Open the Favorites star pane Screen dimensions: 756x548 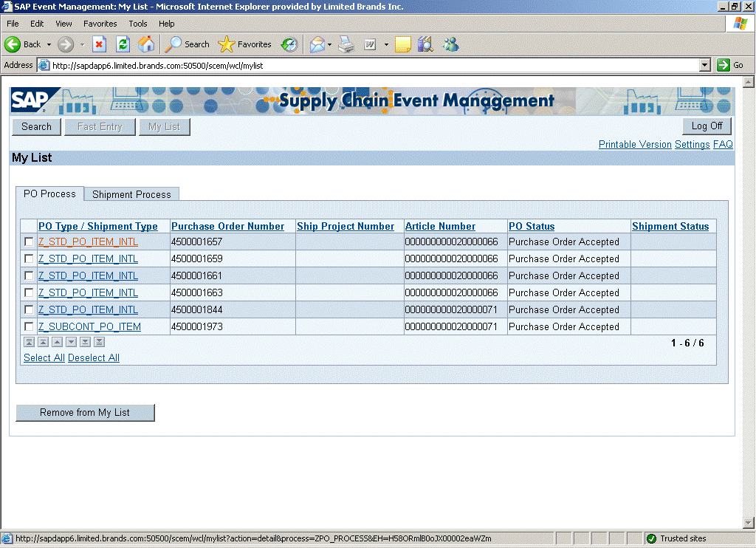244,44
